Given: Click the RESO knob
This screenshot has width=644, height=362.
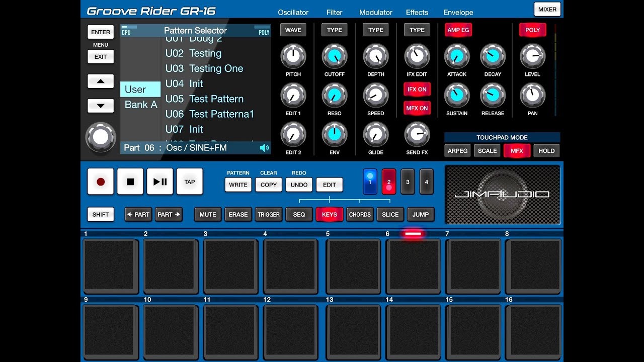Looking at the screenshot, I should tap(335, 96).
